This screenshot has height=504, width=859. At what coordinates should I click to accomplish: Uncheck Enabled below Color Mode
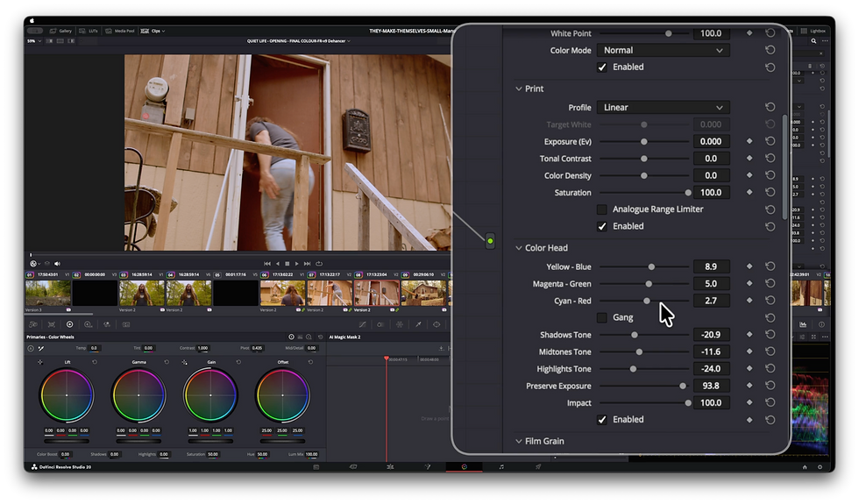point(602,67)
